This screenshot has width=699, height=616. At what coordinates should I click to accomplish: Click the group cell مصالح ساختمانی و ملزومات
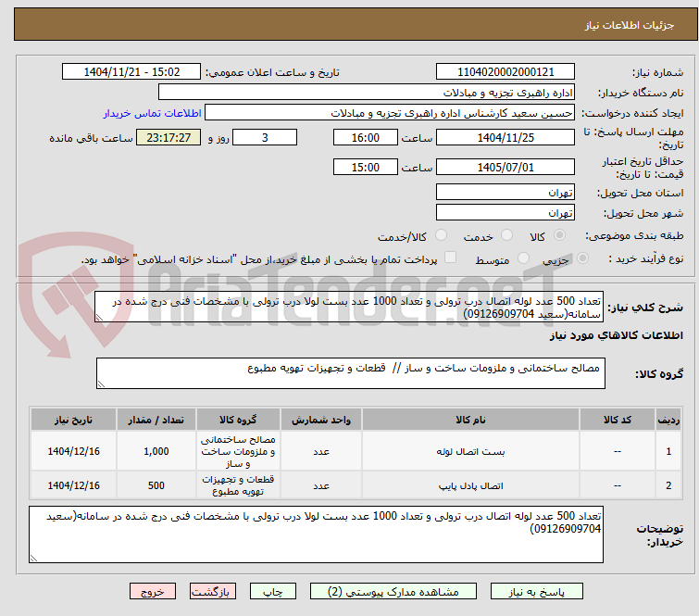[238, 451]
